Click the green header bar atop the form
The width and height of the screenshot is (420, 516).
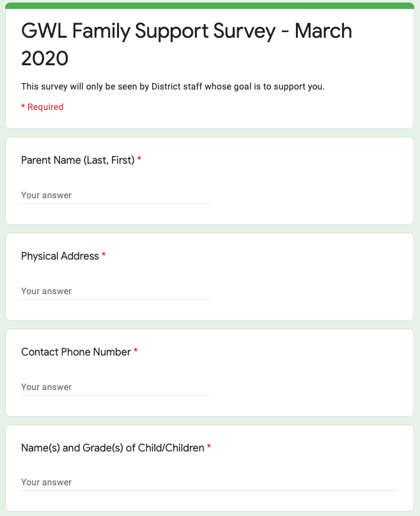point(210,5)
